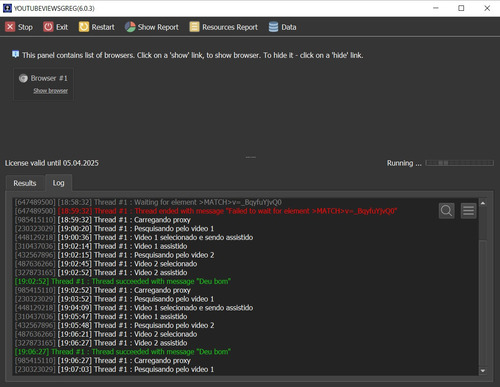
Task: Select the 19:05:48 Pesquisando pelo video 2 line
Action: coord(114,325)
